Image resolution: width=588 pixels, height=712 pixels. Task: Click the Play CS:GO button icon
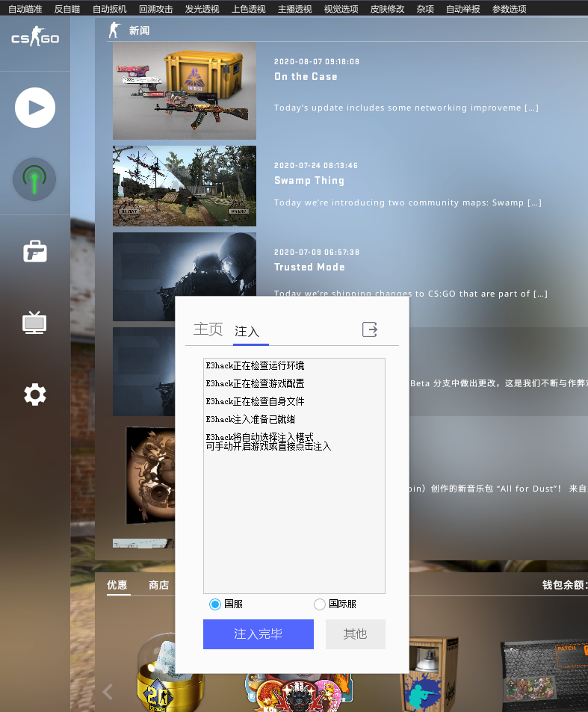[x=35, y=108]
